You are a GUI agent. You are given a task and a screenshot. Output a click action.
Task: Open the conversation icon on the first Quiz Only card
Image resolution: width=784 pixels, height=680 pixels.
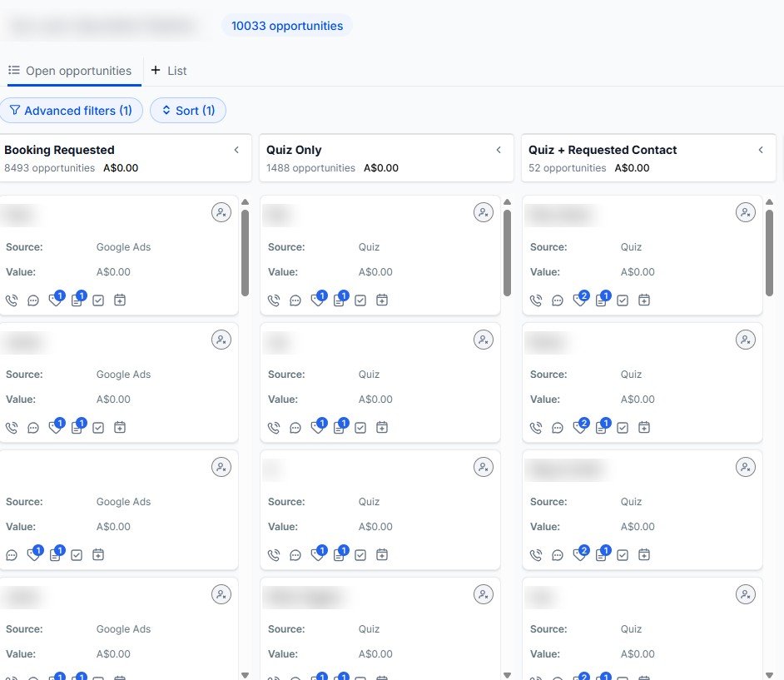[x=295, y=300]
